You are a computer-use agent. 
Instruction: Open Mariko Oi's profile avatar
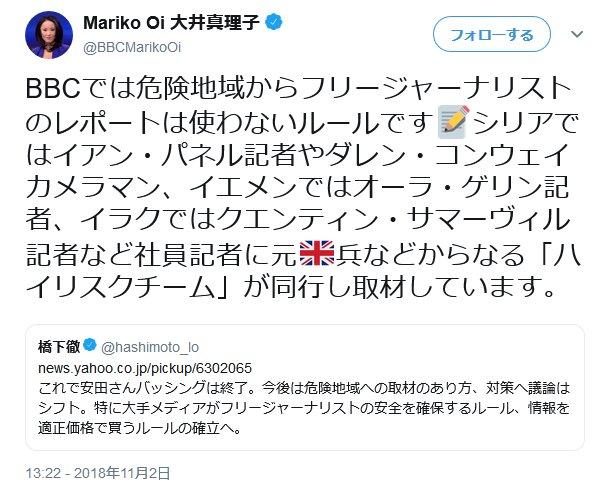(x=49, y=35)
